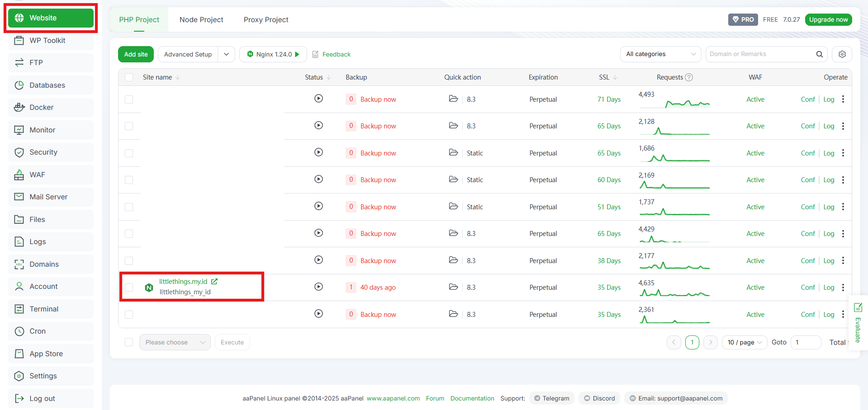Expand the Advanced Setup dropdown arrow

(x=226, y=54)
